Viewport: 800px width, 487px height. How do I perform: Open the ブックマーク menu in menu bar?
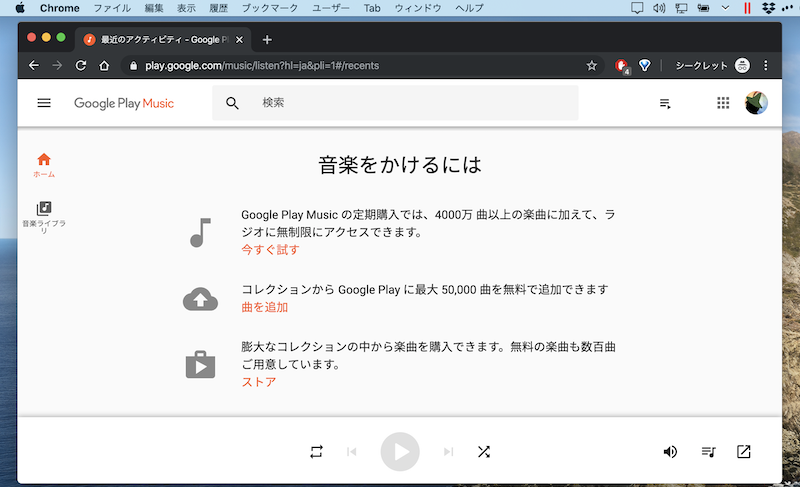click(269, 8)
